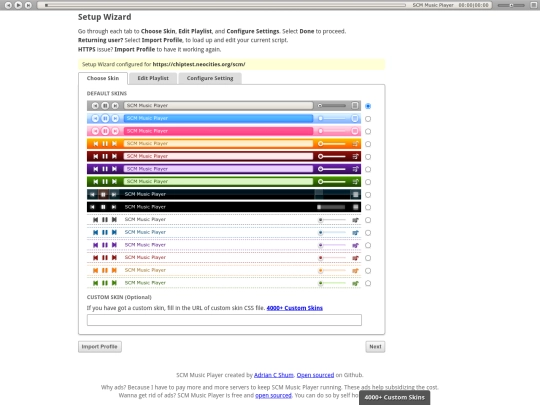The width and height of the screenshot is (540, 405).
Task: Click previous icon on the black skin preview
Action: [x=92, y=207]
